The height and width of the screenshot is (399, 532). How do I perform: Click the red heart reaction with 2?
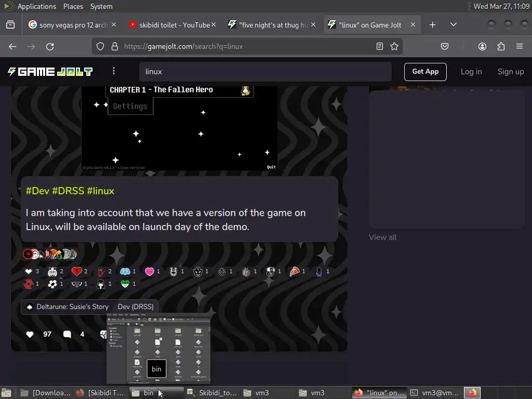tap(80, 271)
